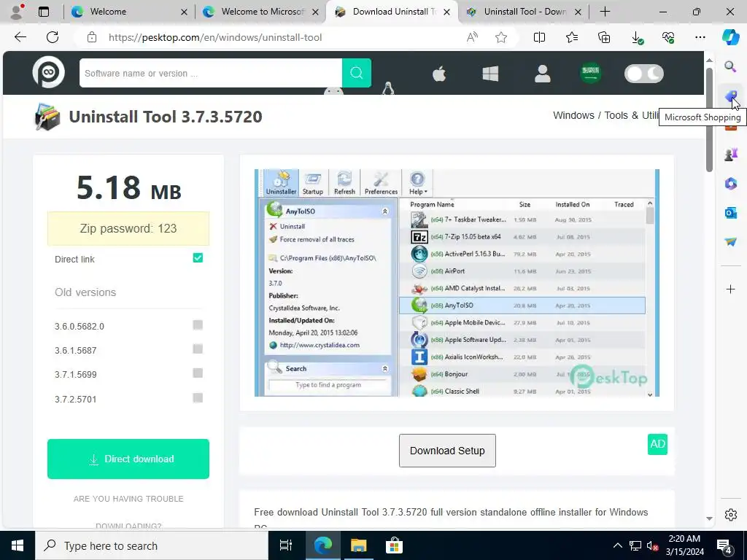The width and height of the screenshot is (747, 560).
Task: Open Task View on the taskbar
Action: [286, 545]
